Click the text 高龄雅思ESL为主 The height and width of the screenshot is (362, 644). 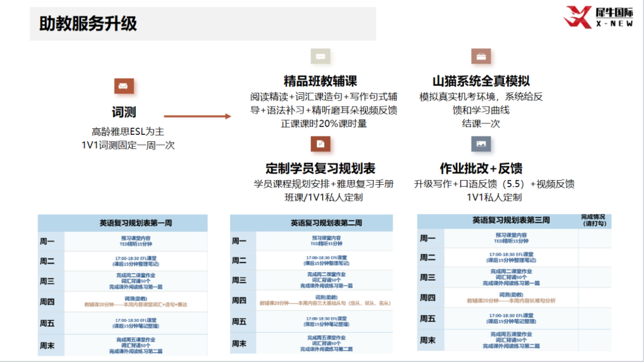pyautogui.click(x=128, y=131)
